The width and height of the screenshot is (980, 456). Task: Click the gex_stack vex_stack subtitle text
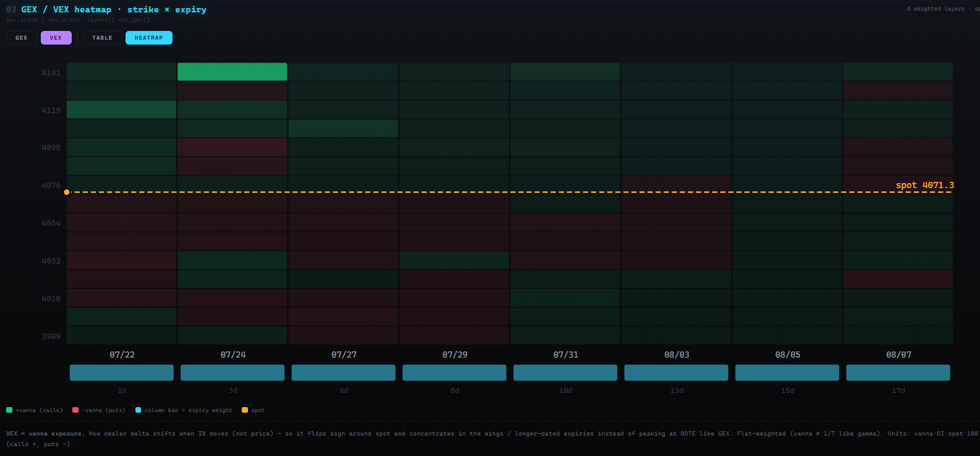[x=78, y=20]
